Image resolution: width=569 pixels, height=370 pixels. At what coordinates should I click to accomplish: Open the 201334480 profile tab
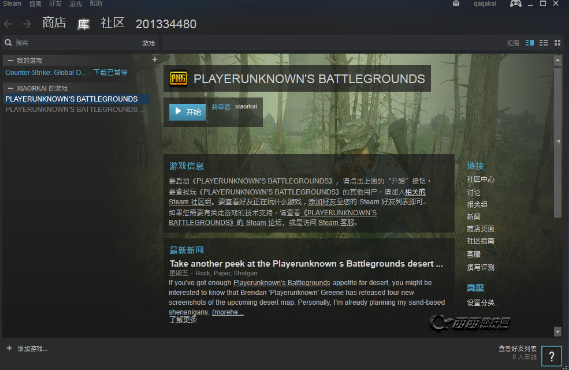pyautogui.click(x=166, y=24)
